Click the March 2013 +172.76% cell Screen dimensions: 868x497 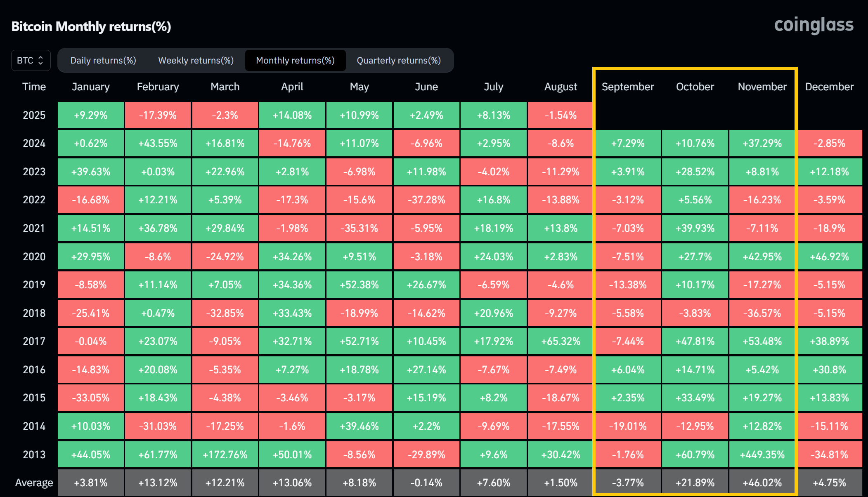(225, 455)
